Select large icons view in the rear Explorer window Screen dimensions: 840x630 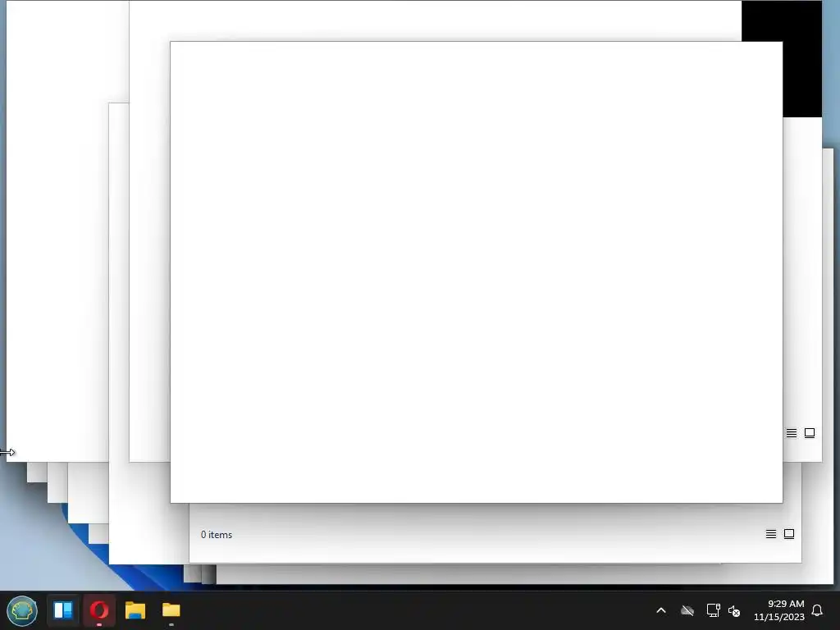click(810, 433)
